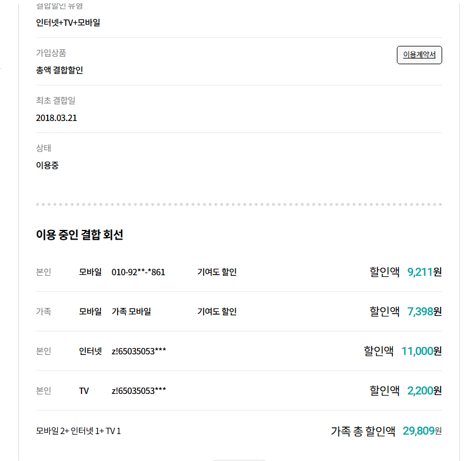Click the 29,809원 family total discount
This screenshot has width=476, height=461.
422,431
